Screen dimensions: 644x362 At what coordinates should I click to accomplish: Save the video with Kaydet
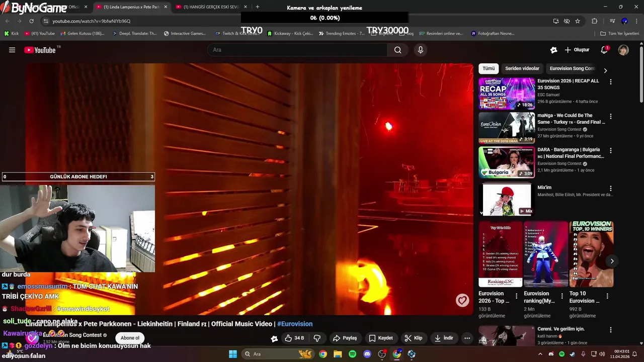tap(381, 338)
